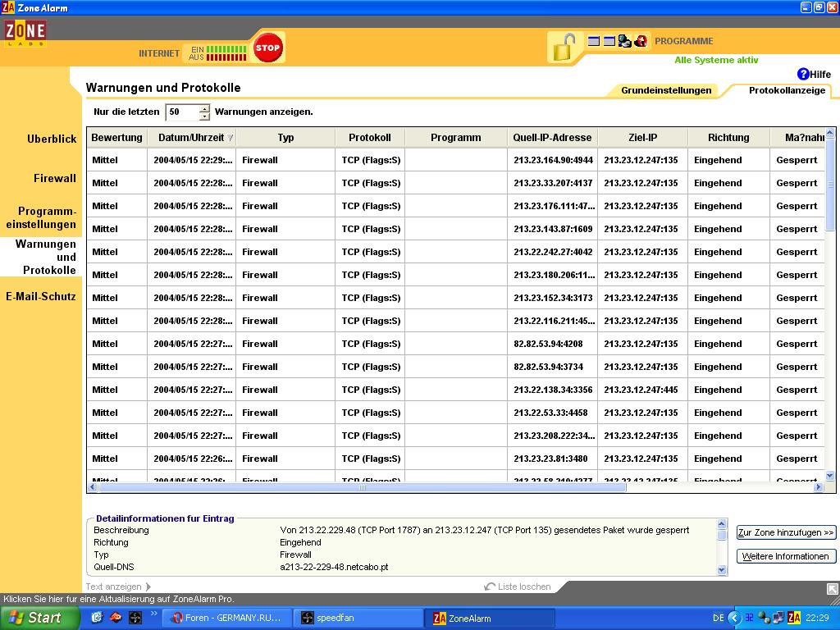Sort the log by the Protokoll column header
The image size is (840, 630).
(x=370, y=138)
